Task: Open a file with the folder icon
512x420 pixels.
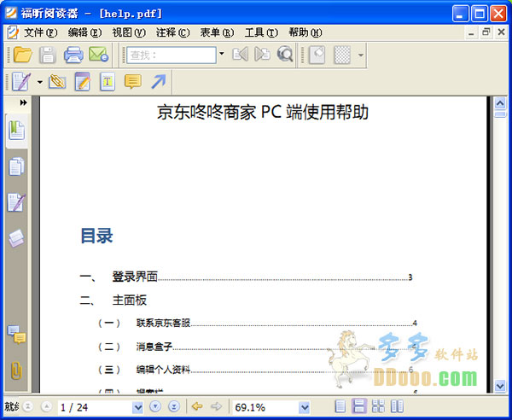Action: (x=22, y=55)
